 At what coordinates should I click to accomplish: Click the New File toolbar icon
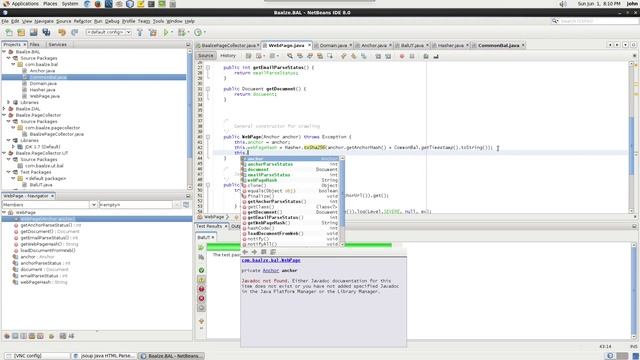pyautogui.click(x=9, y=32)
